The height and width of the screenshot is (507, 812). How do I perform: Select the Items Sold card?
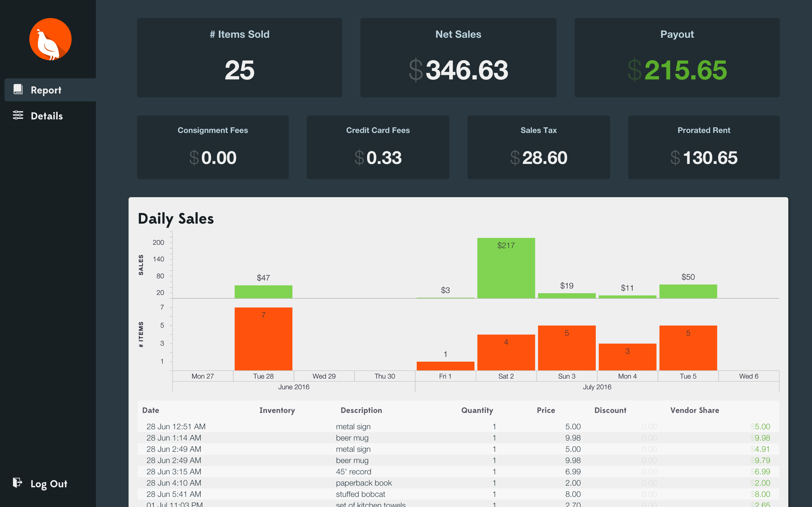(239, 58)
